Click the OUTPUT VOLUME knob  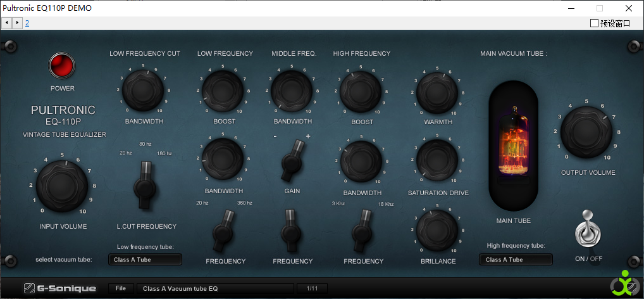pyautogui.click(x=586, y=132)
